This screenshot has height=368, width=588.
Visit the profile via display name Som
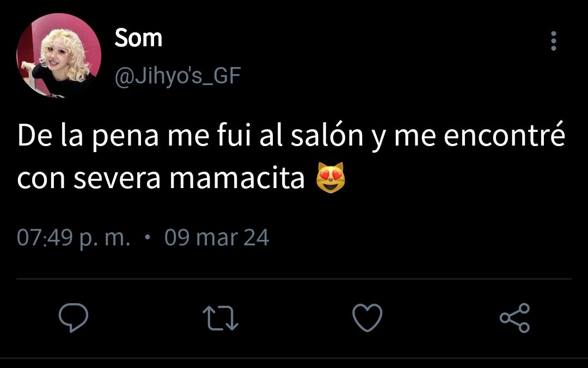(x=138, y=38)
